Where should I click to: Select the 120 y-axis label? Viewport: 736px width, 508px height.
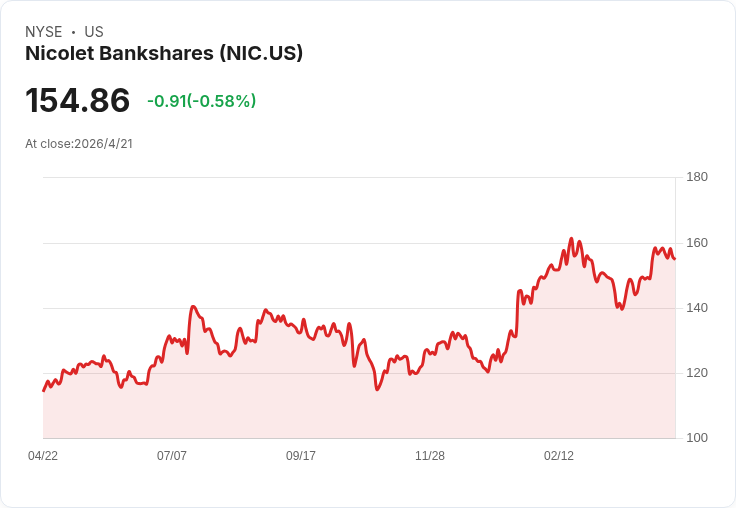697,373
